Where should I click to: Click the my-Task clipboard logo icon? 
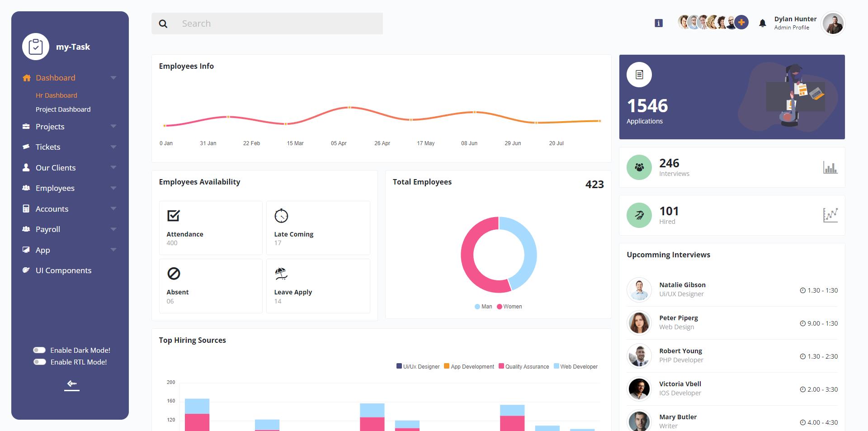[36, 47]
